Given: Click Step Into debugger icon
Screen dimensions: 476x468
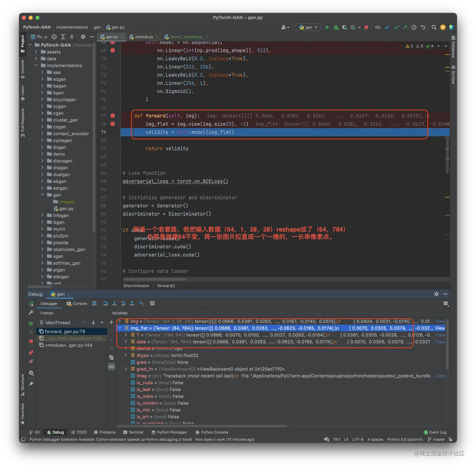Looking at the screenshot, I should (114, 303).
